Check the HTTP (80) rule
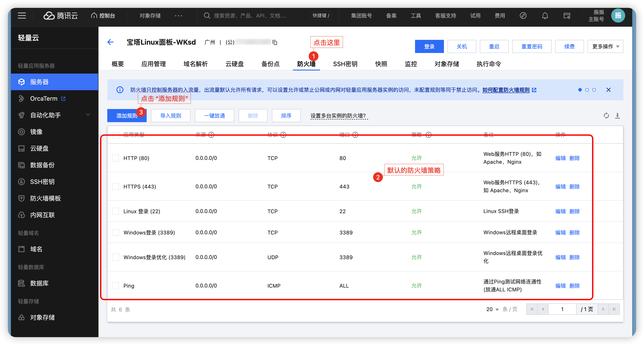Screen dimensions: 644x345 (x=116, y=158)
